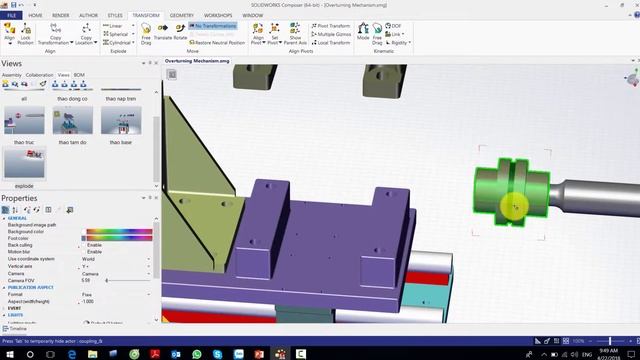The image size is (640, 360).
Task: Select the thao tam do view thumbnail
Action: [x=72, y=120]
